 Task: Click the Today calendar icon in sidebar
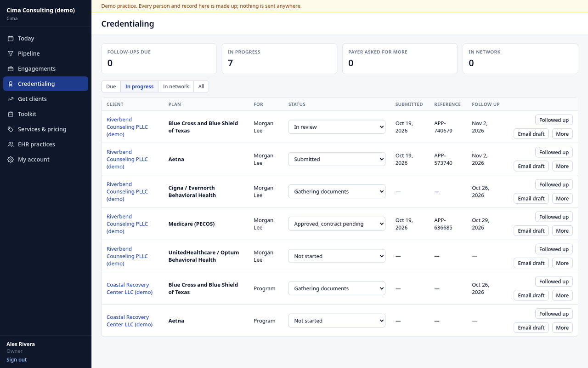11,39
